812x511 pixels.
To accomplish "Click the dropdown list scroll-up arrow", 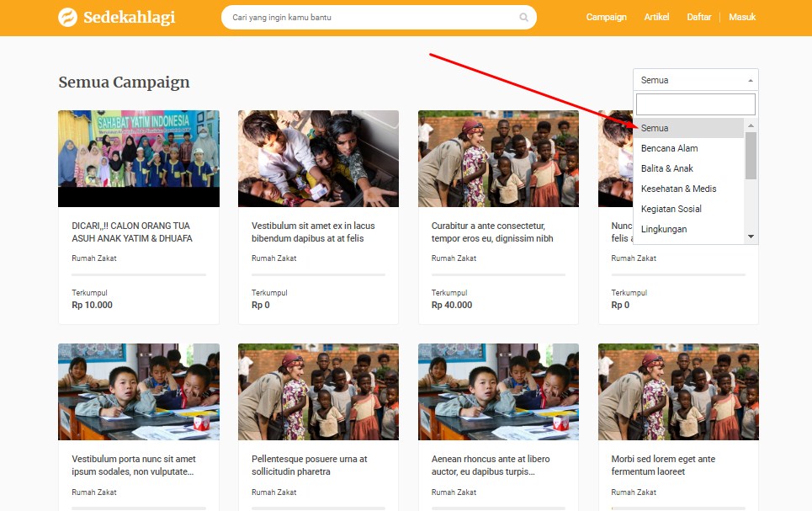I will click(751, 125).
